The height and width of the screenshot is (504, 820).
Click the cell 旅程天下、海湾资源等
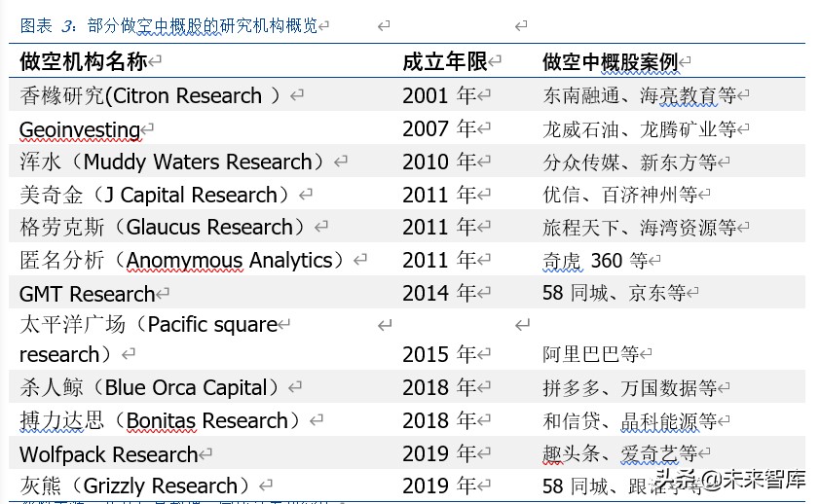point(639,228)
